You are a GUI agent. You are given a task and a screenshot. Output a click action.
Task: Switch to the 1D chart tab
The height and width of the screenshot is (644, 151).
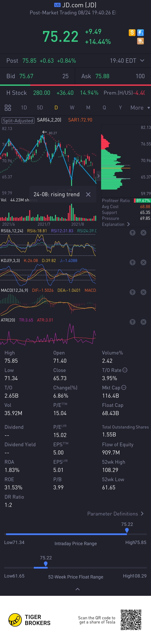click(x=24, y=108)
